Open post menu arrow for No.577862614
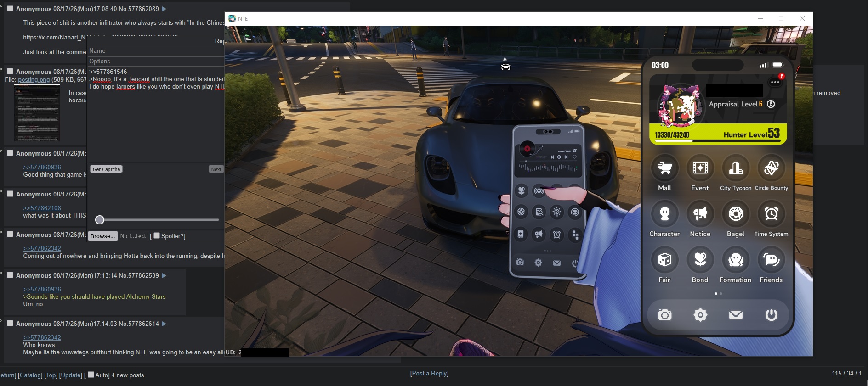 click(164, 324)
